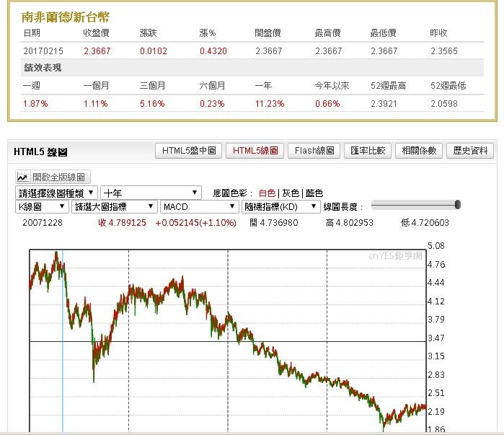Click the 收盤價 column header
The height and width of the screenshot is (435, 504).
click(96, 32)
